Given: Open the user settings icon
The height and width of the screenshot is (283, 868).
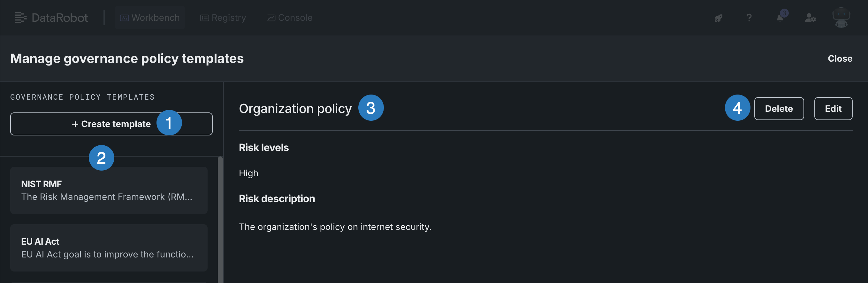Looking at the screenshot, I should (x=810, y=18).
